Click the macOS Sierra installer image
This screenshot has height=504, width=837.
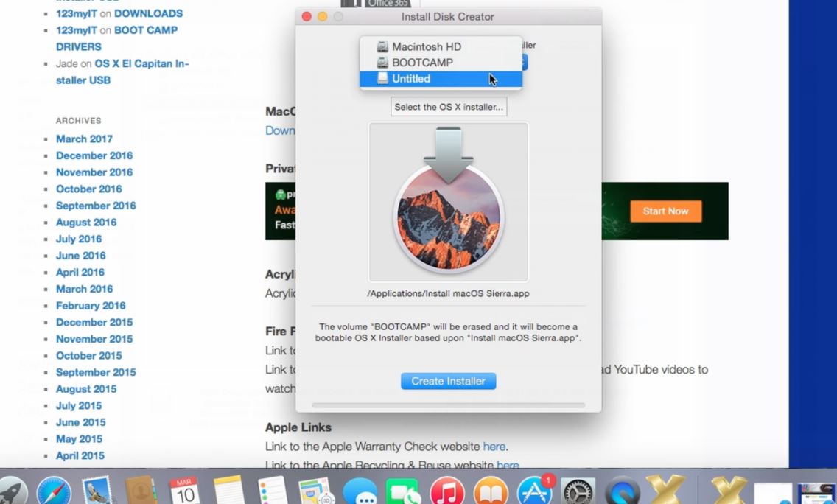click(x=449, y=202)
